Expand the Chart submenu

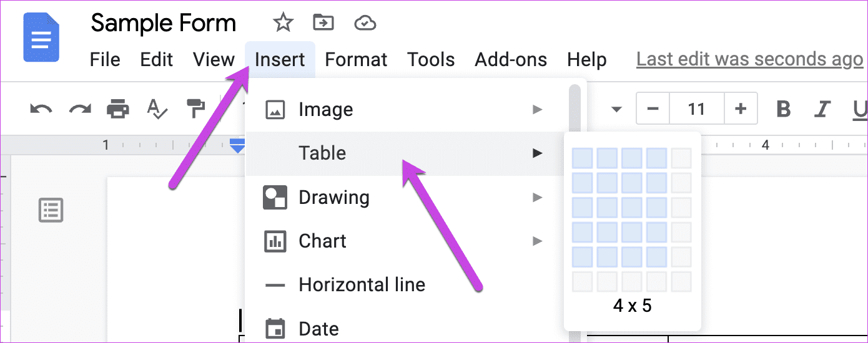point(405,241)
